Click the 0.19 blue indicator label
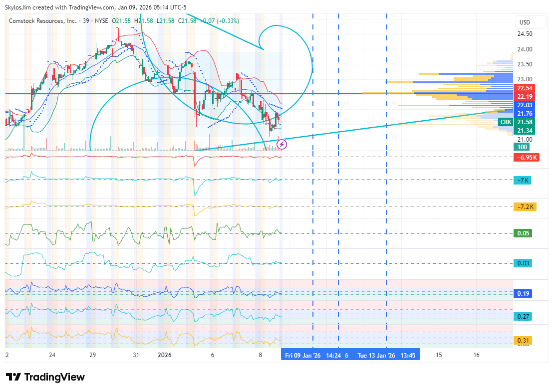Screen dimensions: 553x392 click(x=523, y=293)
